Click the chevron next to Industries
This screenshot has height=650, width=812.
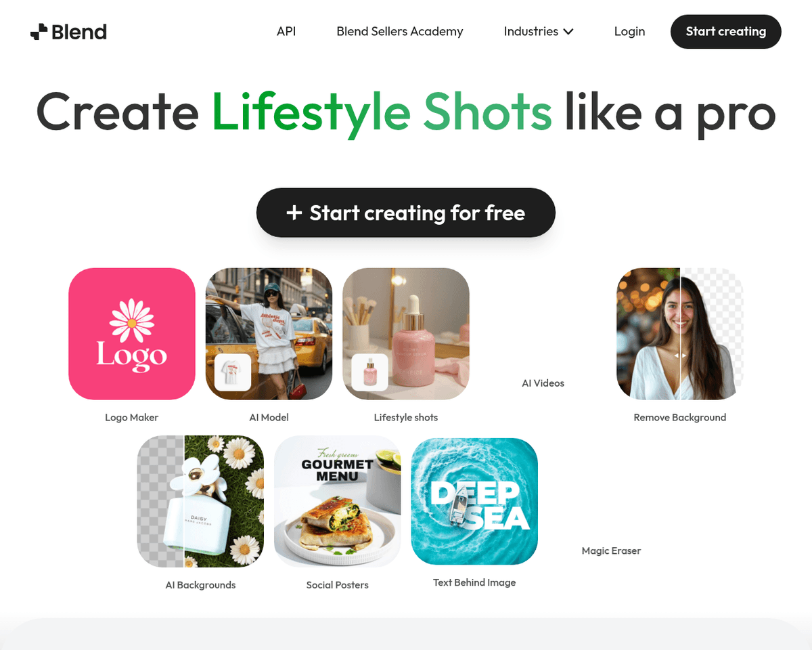[568, 32]
